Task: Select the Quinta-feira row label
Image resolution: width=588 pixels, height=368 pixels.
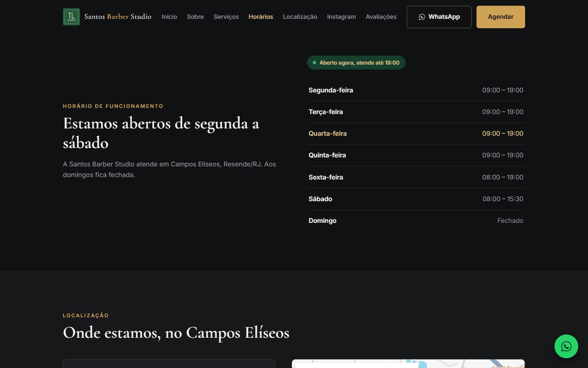Action: (327, 155)
